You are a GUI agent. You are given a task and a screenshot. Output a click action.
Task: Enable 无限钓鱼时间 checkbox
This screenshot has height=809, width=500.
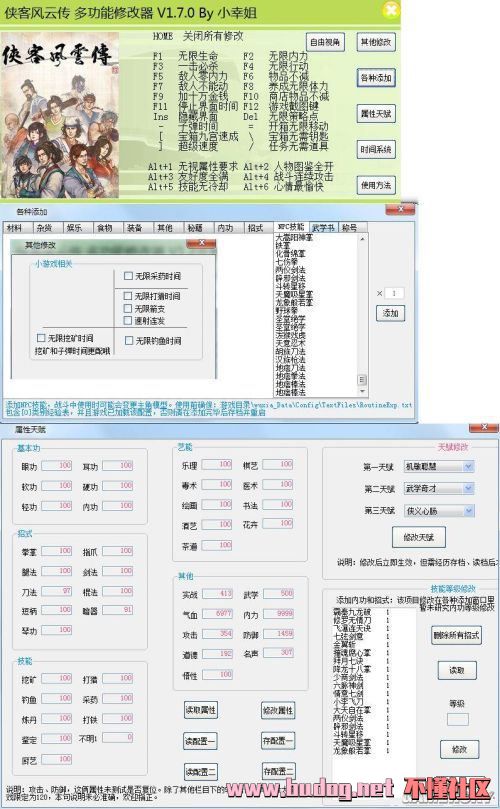pyautogui.click(x=129, y=340)
